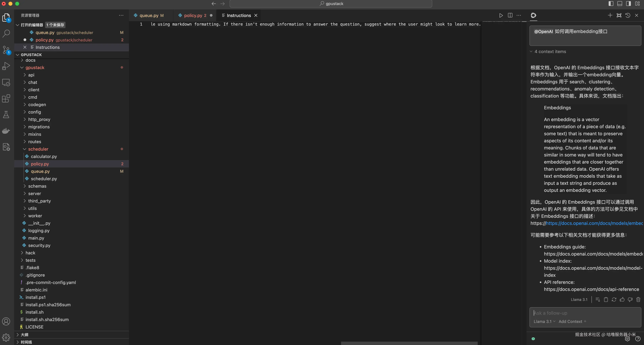Copy response with clipboard icon

[x=606, y=300]
